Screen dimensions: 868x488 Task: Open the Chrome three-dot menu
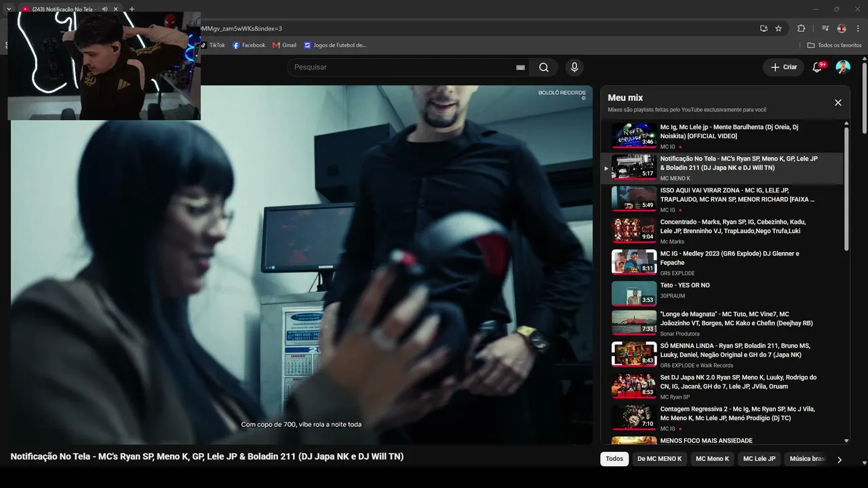coord(859,28)
